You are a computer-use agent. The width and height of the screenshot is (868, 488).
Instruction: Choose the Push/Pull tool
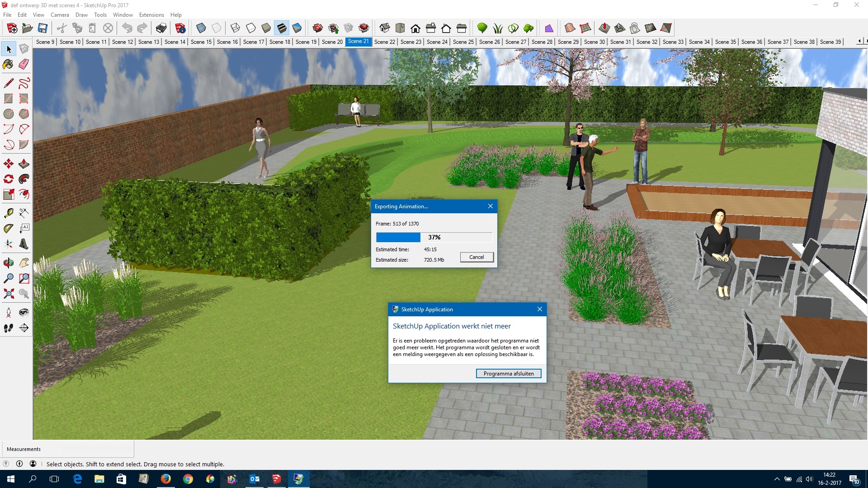(x=24, y=164)
